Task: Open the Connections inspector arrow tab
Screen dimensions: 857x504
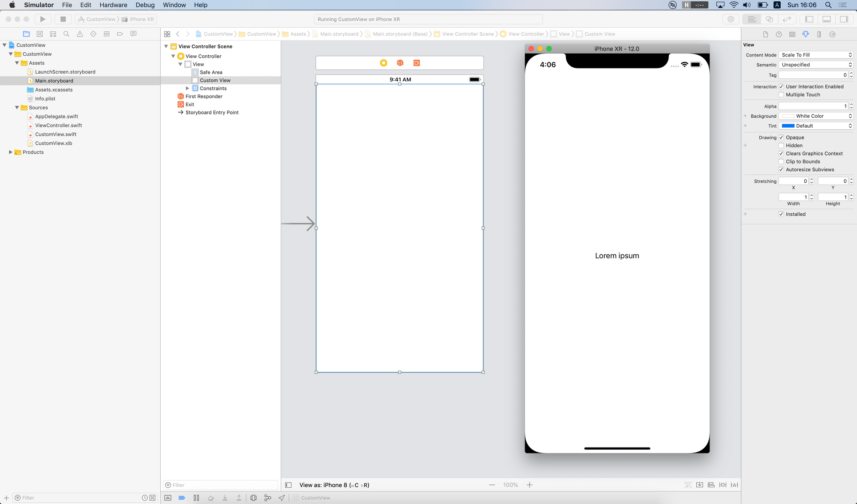Action: tap(832, 34)
